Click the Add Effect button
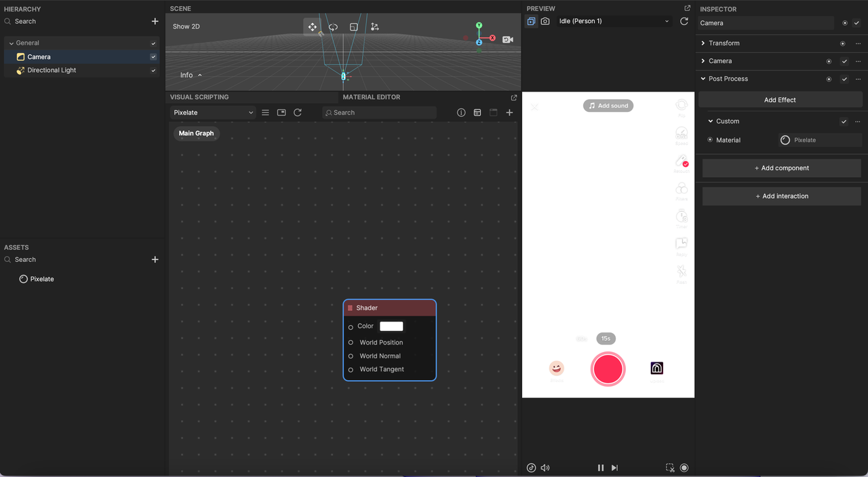Screen dimensions: 868x477 click(781, 100)
